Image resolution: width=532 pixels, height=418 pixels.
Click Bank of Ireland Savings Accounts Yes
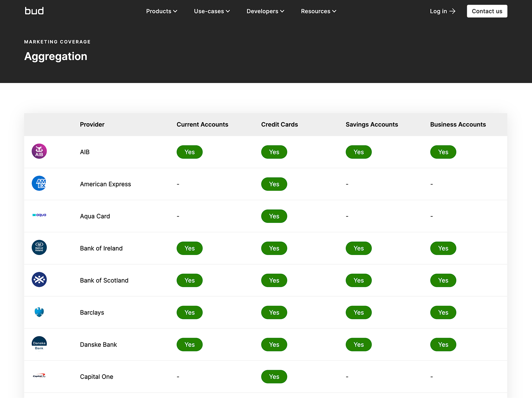coord(359,248)
